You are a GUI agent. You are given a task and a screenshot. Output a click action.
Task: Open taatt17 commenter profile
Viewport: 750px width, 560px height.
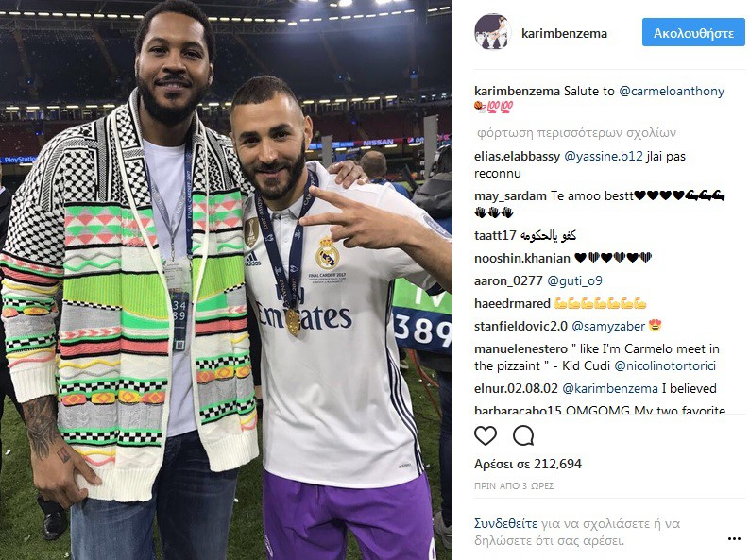tap(495, 235)
